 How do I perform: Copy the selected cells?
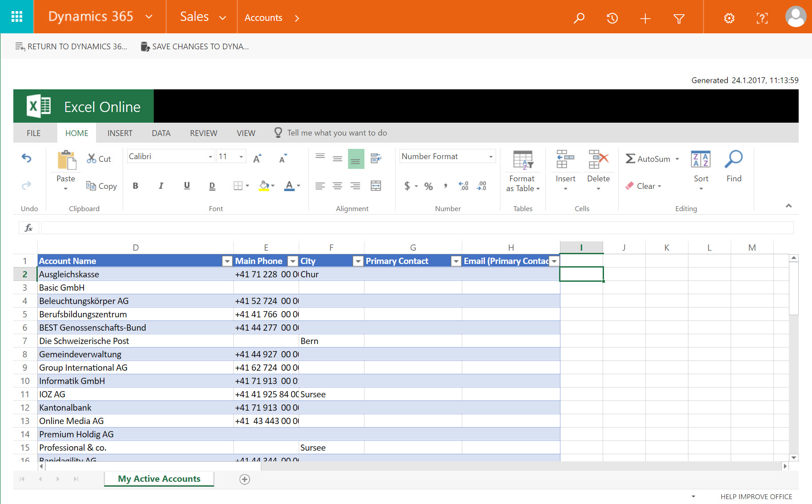click(x=101, y=186)
